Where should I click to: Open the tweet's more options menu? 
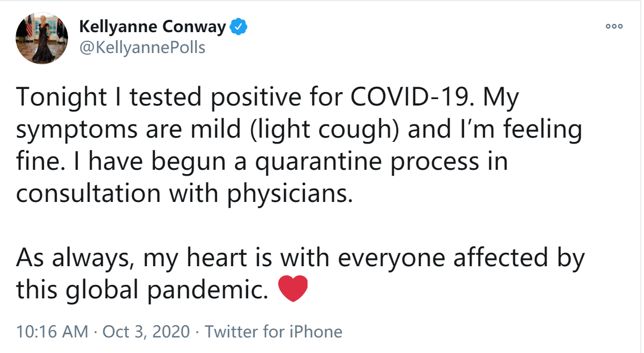point(613,26)
